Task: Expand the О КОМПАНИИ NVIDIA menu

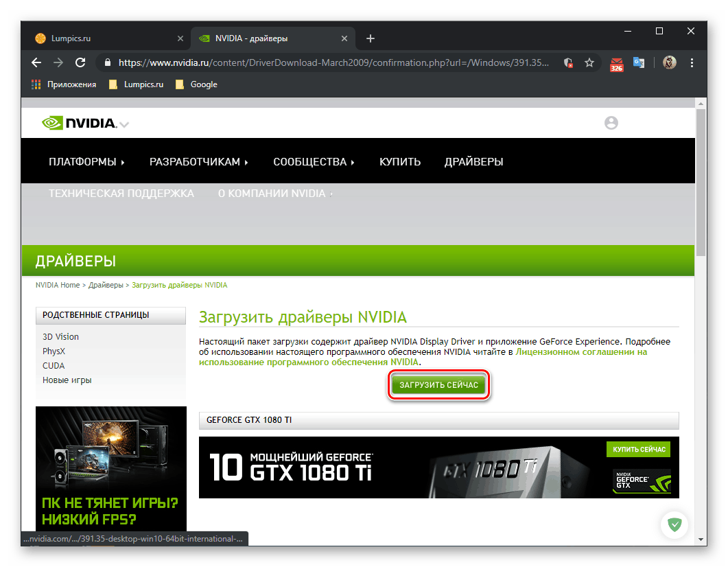Action: 275,193
